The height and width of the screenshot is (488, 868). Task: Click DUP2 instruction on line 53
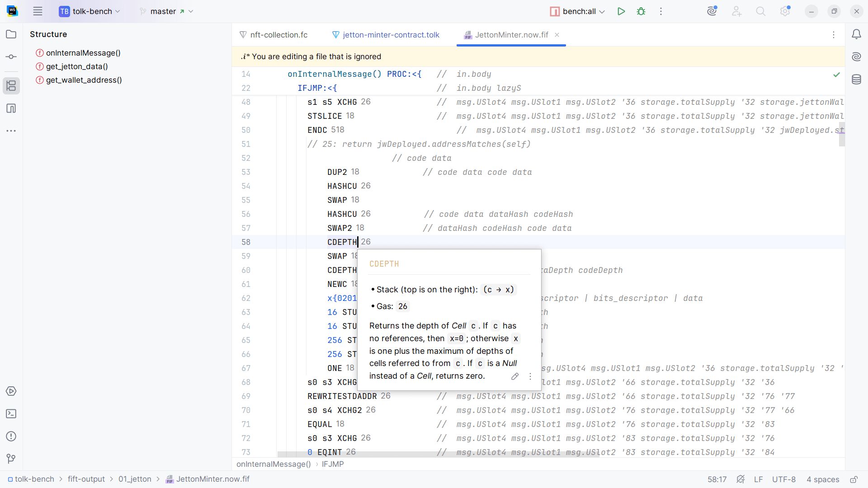[x=337, y=172]
